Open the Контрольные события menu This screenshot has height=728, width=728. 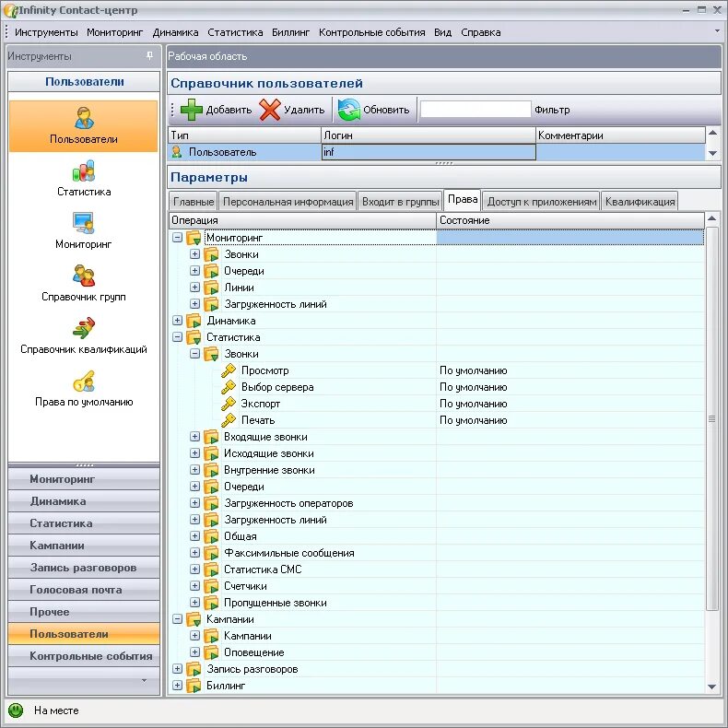(x=372, y=32)
